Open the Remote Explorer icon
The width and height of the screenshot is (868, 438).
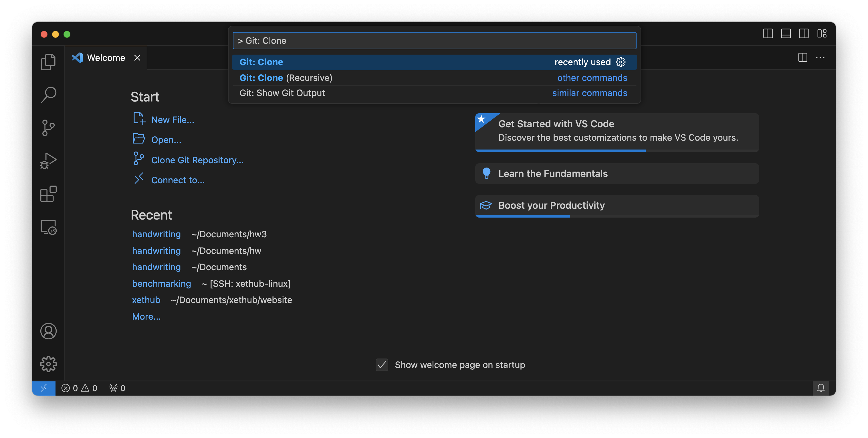click(48, 227)
